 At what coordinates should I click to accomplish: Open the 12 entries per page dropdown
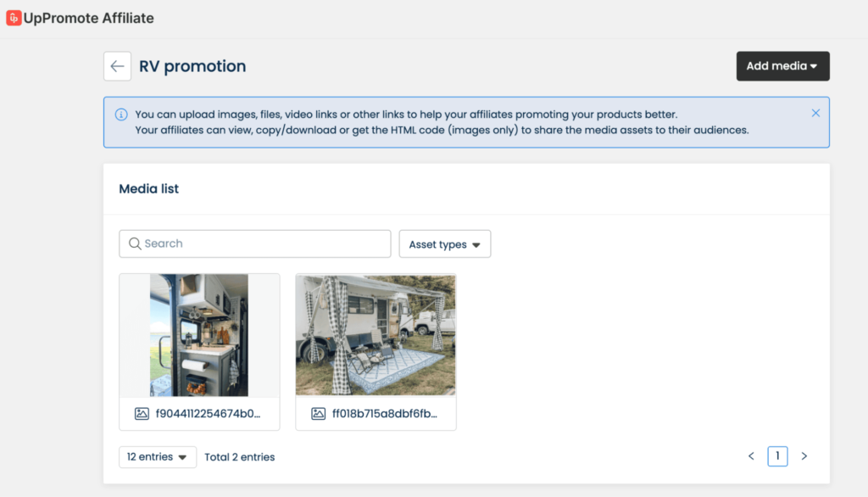coord(157,456)
